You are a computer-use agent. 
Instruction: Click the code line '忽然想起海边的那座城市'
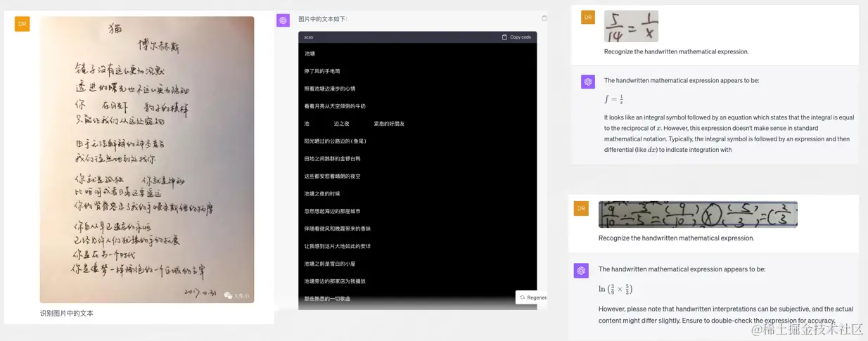(332, 211)
